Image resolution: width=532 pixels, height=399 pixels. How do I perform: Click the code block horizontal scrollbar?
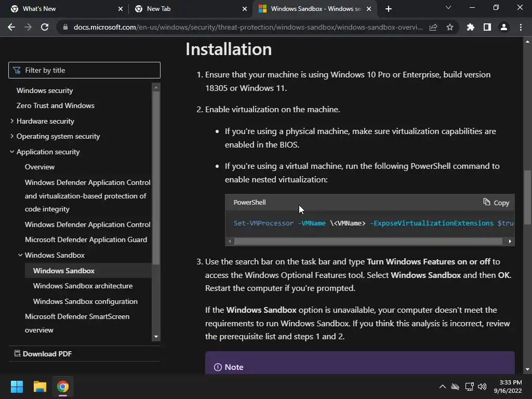coord(368,241)
